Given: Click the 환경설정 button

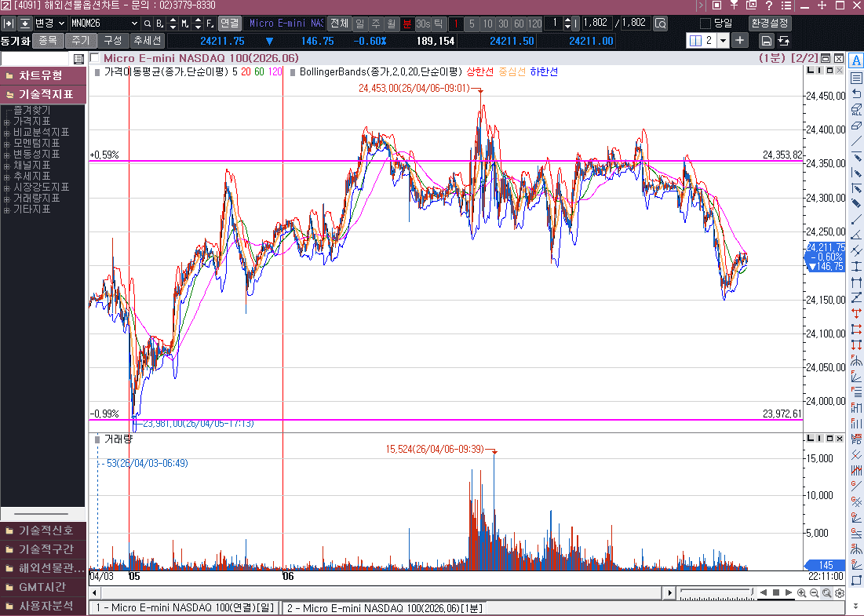Looking at the screenshot, I should coord(770,24).
